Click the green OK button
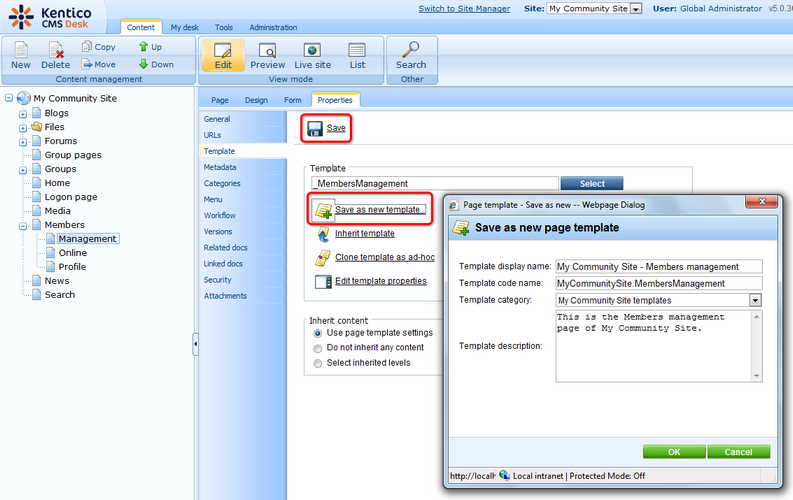This screenshot has height=500, width=793. [x=673, y=452]
